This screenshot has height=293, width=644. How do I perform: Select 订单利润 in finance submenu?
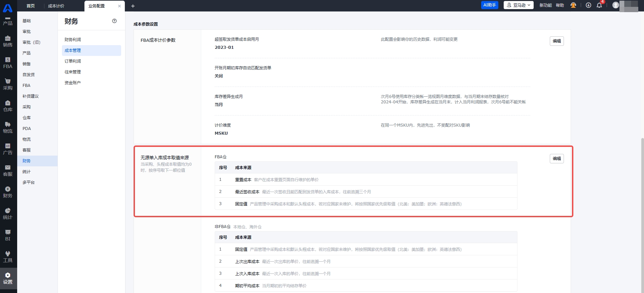73,61
